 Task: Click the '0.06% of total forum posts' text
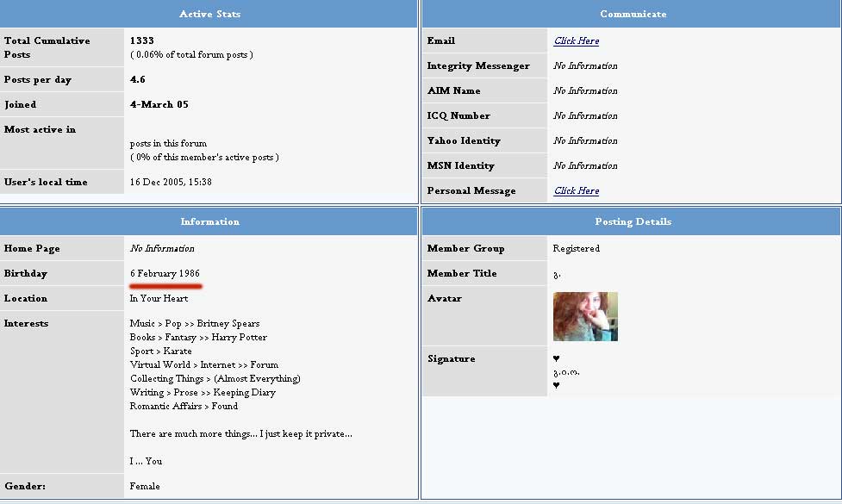click(x=191, y=55)
